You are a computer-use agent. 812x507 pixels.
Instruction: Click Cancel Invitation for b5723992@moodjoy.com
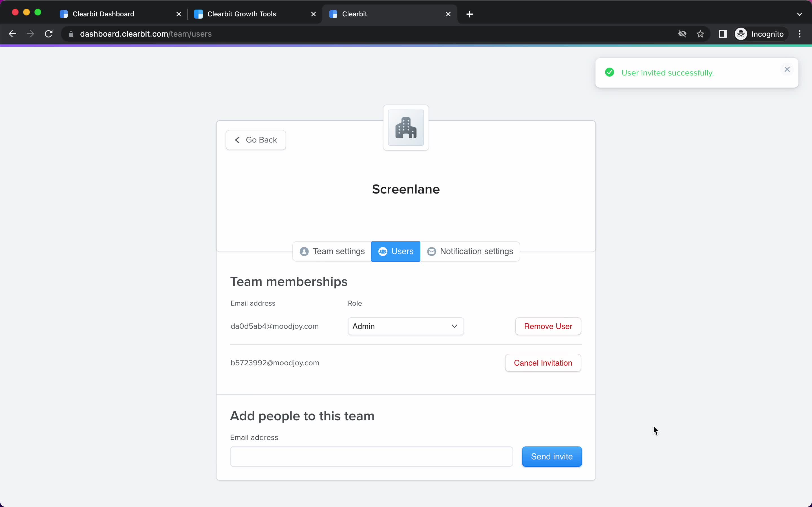tap(543, 363)
